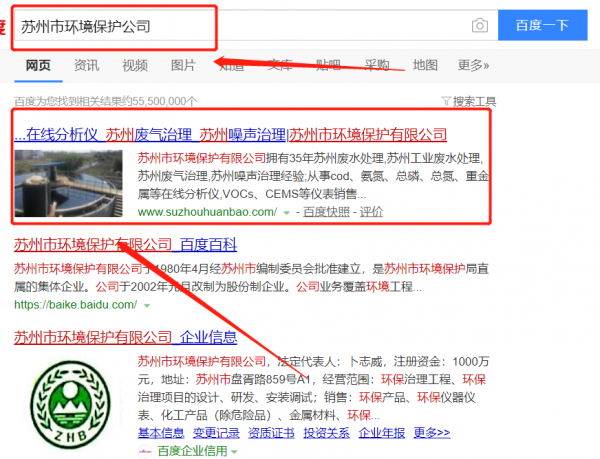Switch to the 资讯 tab
The height and width of the screenshot is (459, 600).
coord(87,66)
